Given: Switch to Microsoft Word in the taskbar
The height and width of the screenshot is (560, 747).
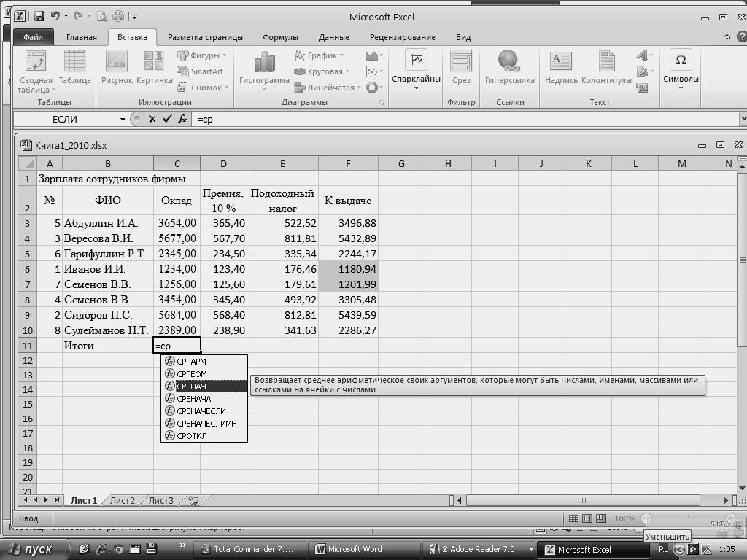Looking at the screenshot, I should click(x=363, y=549).
